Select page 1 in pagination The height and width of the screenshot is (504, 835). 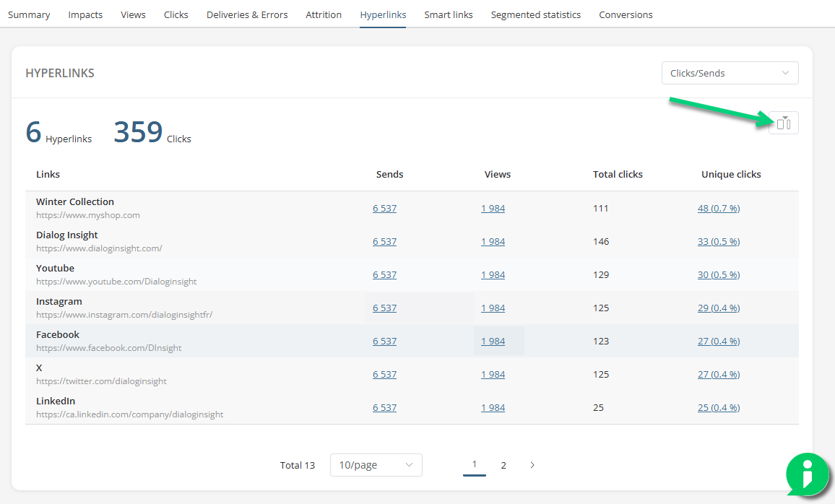[x=475, y=464]
